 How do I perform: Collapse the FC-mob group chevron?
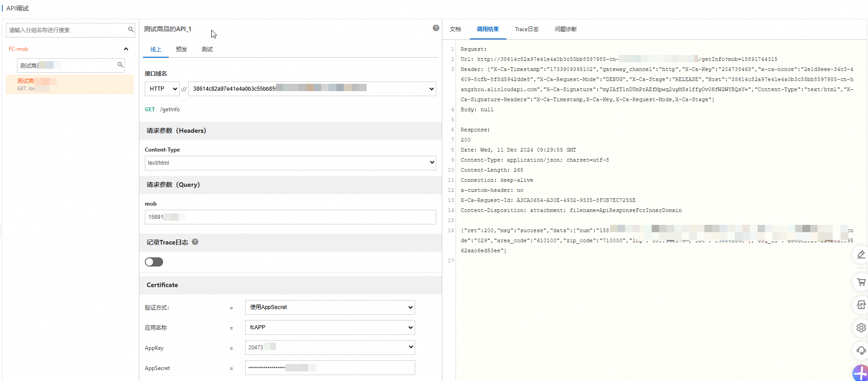[126, 49]
